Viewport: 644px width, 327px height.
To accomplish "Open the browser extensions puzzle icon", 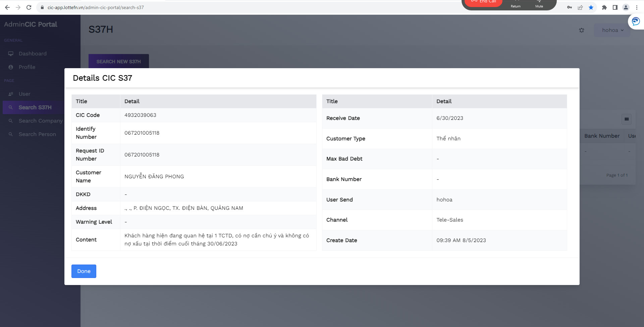I will (604, 7).
